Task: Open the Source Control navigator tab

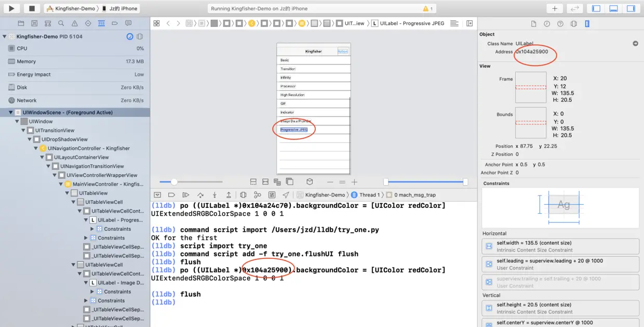Action: 34,23
